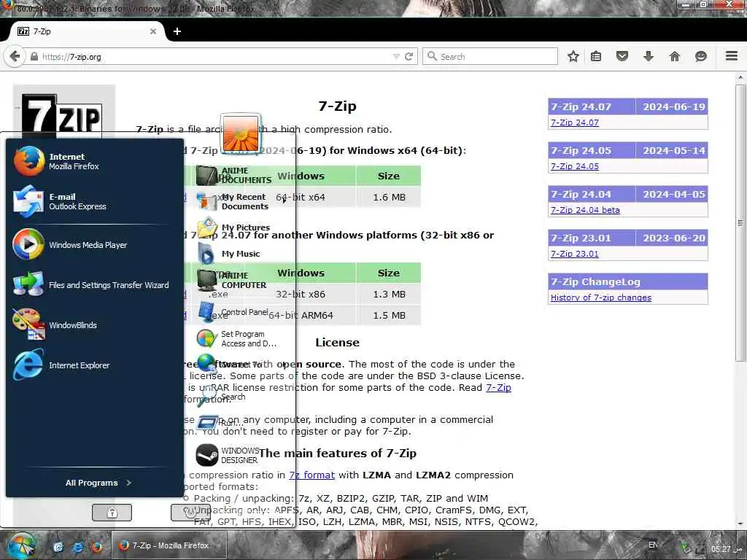Click the power shutdown button in Start menu
Image resolution: width=747 pixels, height=560 pixels.
click(x=190, y=513)
